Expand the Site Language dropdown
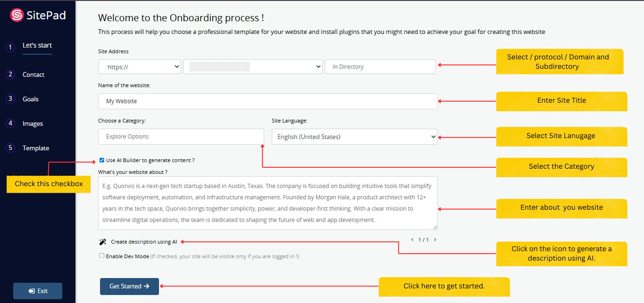Image resolution: width=644 pixels, height=303 pixels. point(354,137)
